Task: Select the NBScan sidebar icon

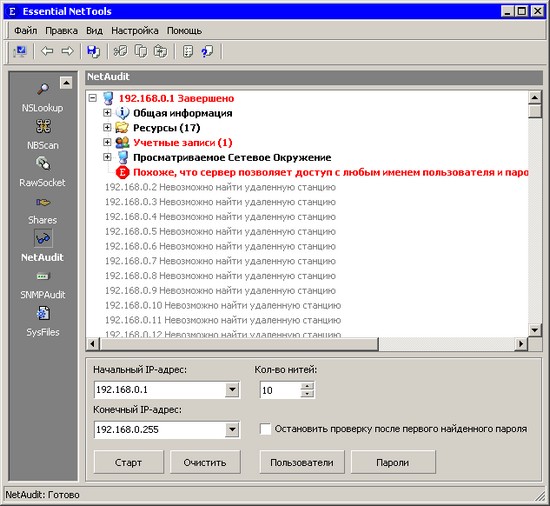Action: point(43,126)
